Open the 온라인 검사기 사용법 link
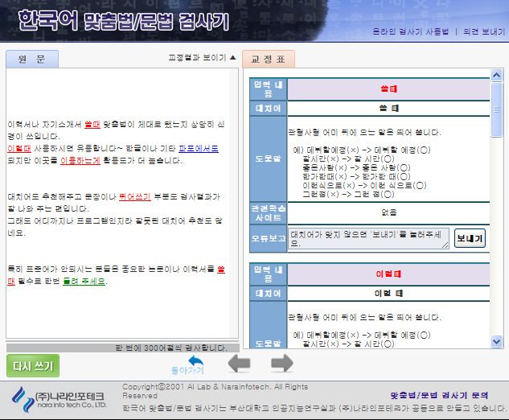 (410, 31)
